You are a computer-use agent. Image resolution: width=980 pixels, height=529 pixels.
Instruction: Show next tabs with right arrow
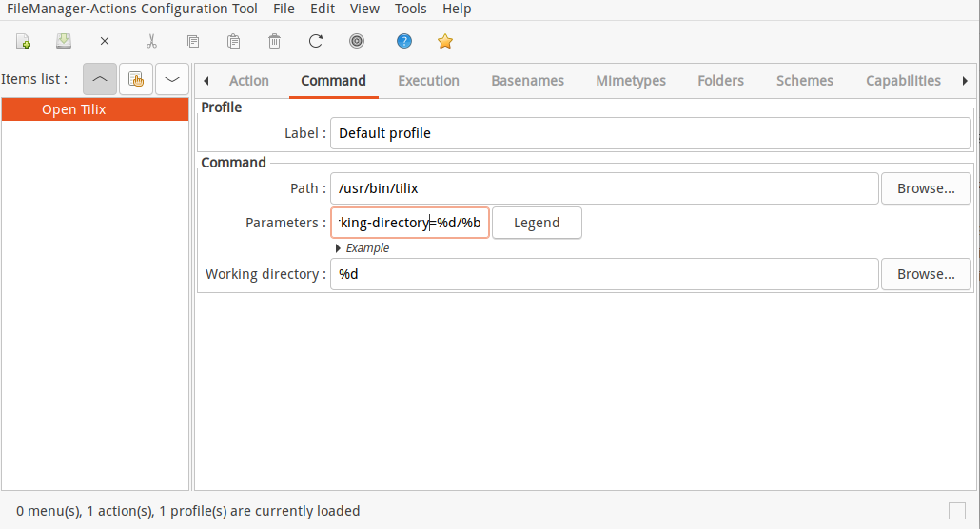(x=965, y=81)
